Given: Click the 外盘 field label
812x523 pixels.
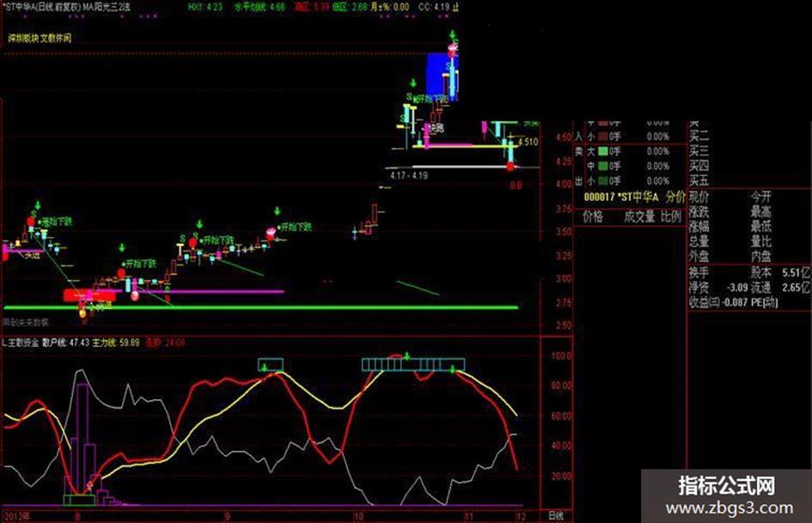Looking at the screenshot, I should pyautogui.click(x=699, y=256).
